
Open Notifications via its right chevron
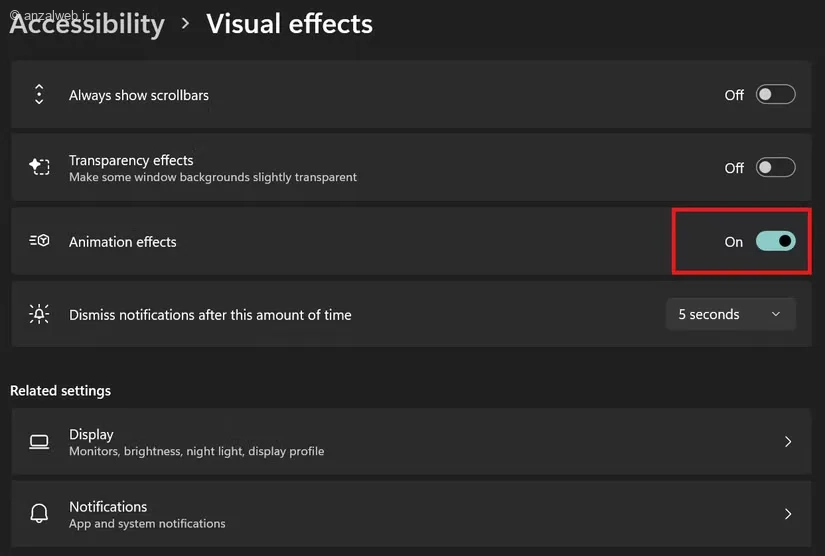coord(788,514)
